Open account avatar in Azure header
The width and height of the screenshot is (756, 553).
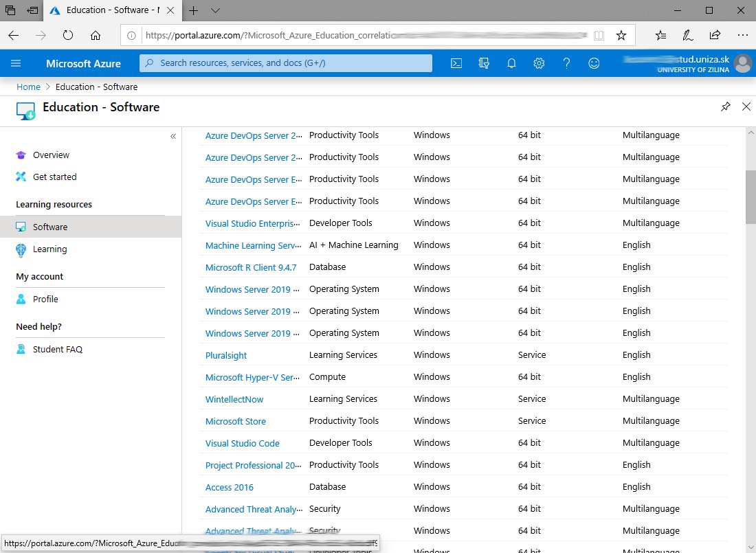(x=742, y=63)
